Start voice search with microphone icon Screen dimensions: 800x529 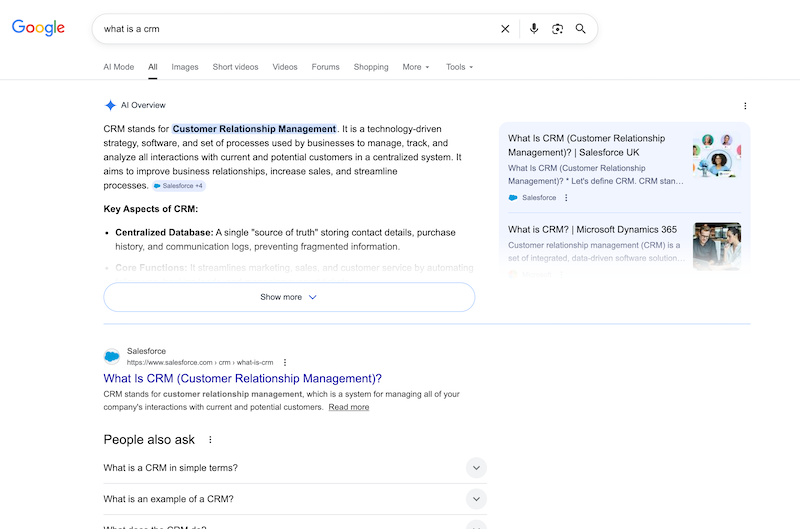click(x=534, y=29)
